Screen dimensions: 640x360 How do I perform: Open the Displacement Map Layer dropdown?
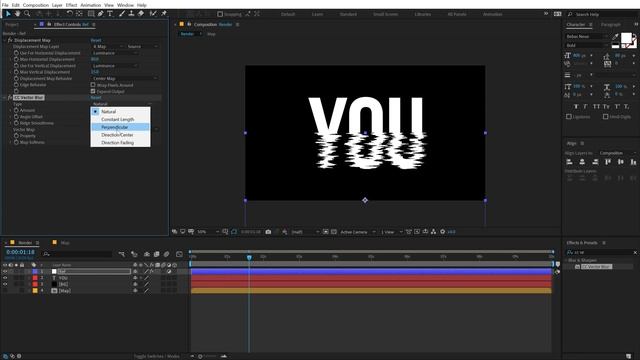coord(108,47)
